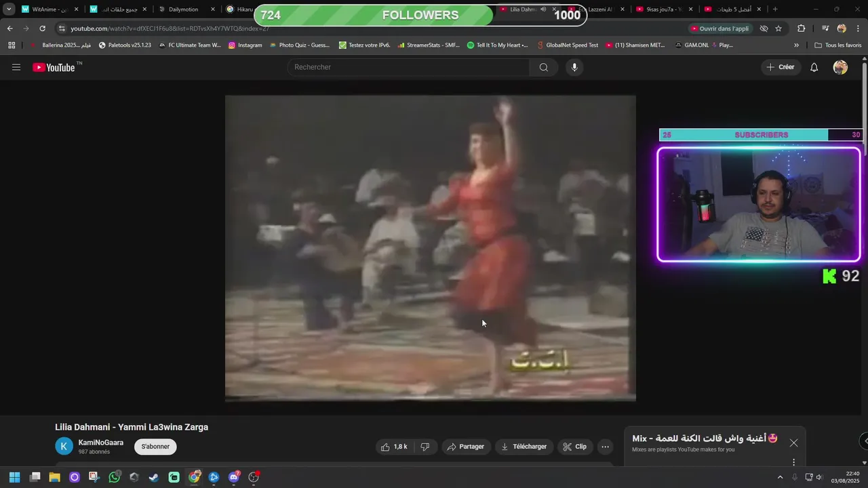This screenshot has width=868, height=488.
Task: Close the Mix playlist panel
Action: 793,443
